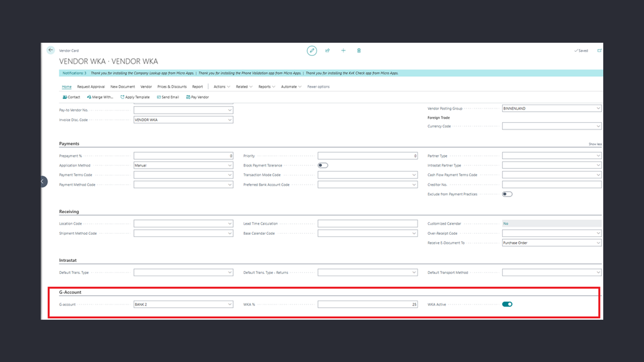Expand the left side panel arrow
The image size is (644, 362).
[x=43, y=182]
